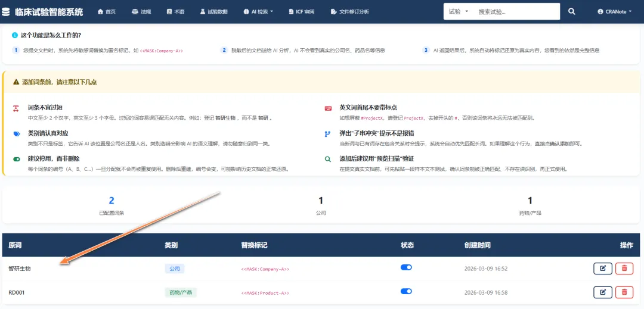Image resolution: width=644 pixels, height=309 pixels.
Task: Click the 2026-03-09 16:58 creation time
Action: (x=486, y=292)
